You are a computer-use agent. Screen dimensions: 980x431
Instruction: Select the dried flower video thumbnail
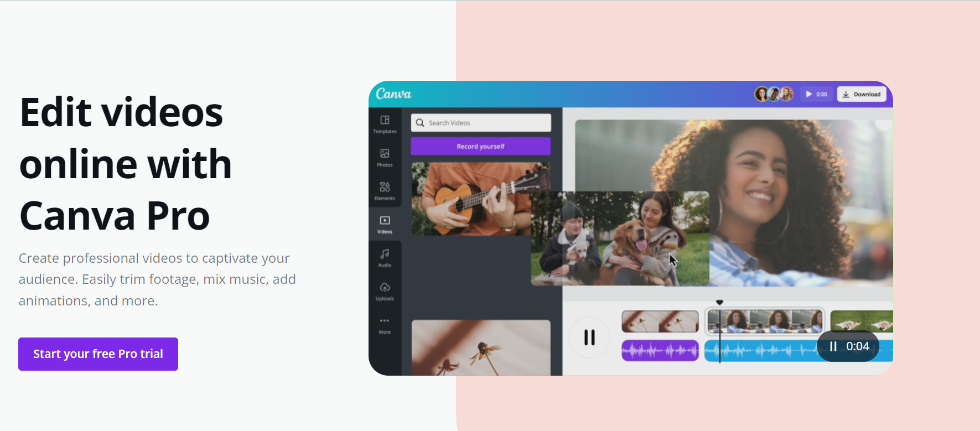[481, 347]
